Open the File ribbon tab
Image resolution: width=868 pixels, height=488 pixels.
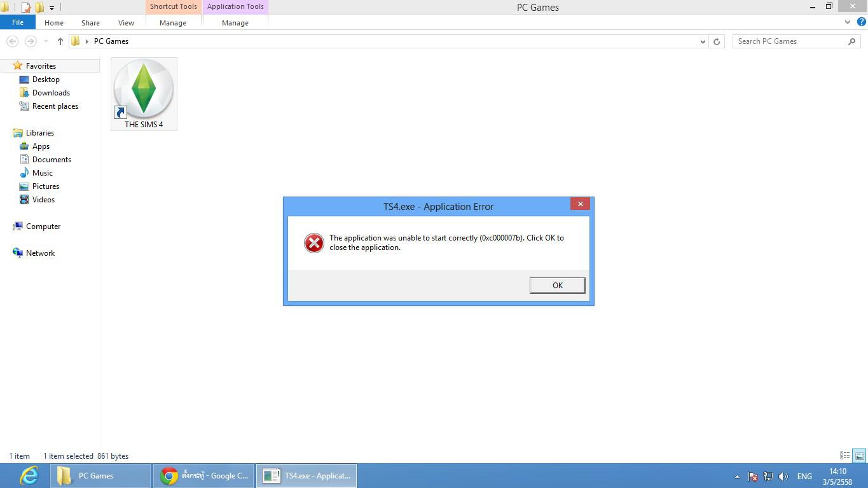(18, 22)
